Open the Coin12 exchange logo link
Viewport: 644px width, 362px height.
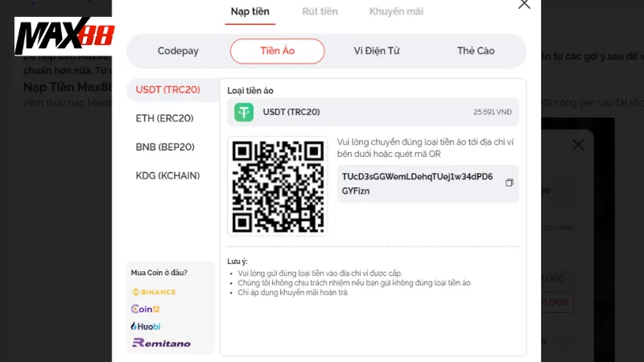click(x=146, y=309)
